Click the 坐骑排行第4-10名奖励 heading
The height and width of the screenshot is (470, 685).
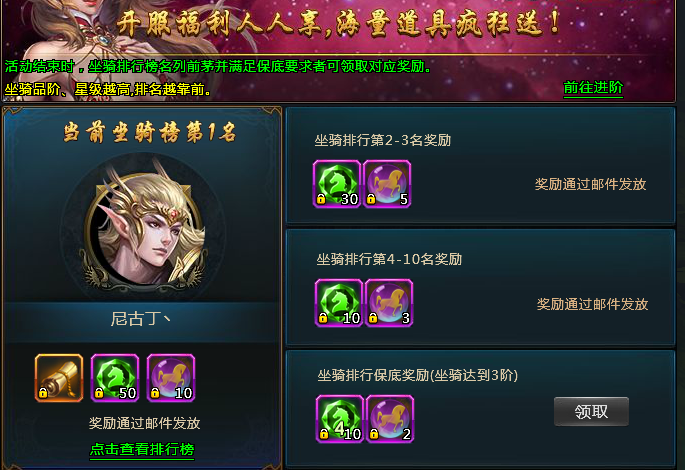[389, 259]
